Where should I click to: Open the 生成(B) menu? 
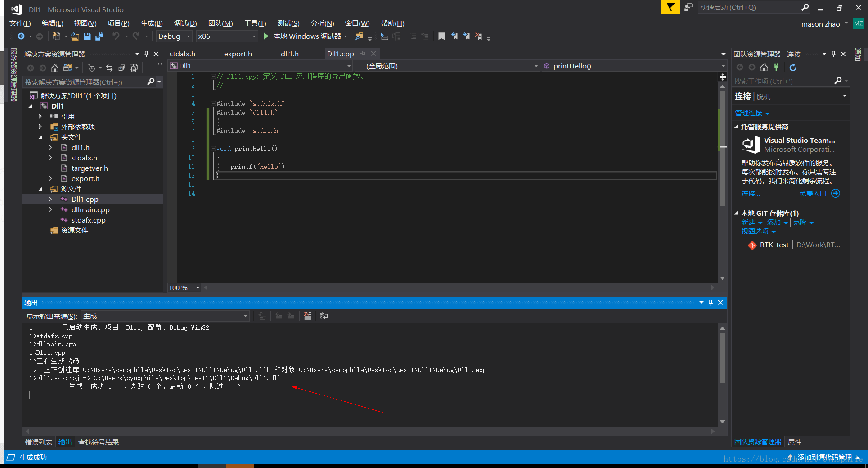152,23
